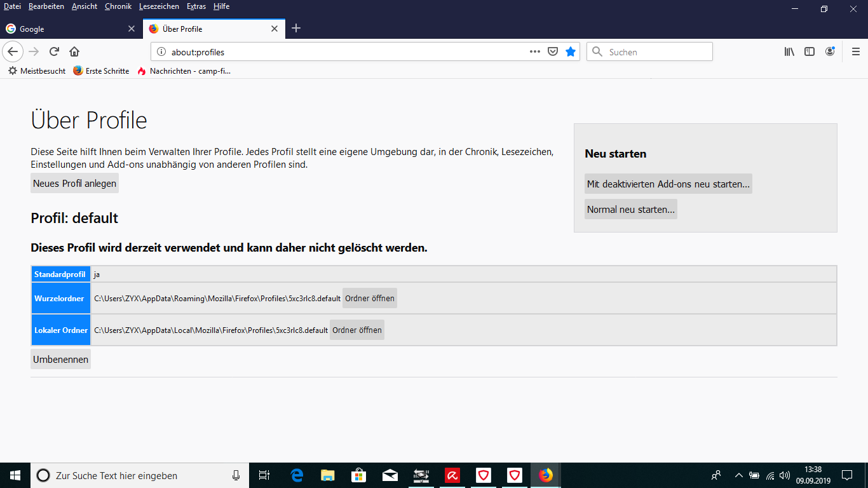Open the hamburger application menu
The image size is (868, 488).
tap(856, 52)
